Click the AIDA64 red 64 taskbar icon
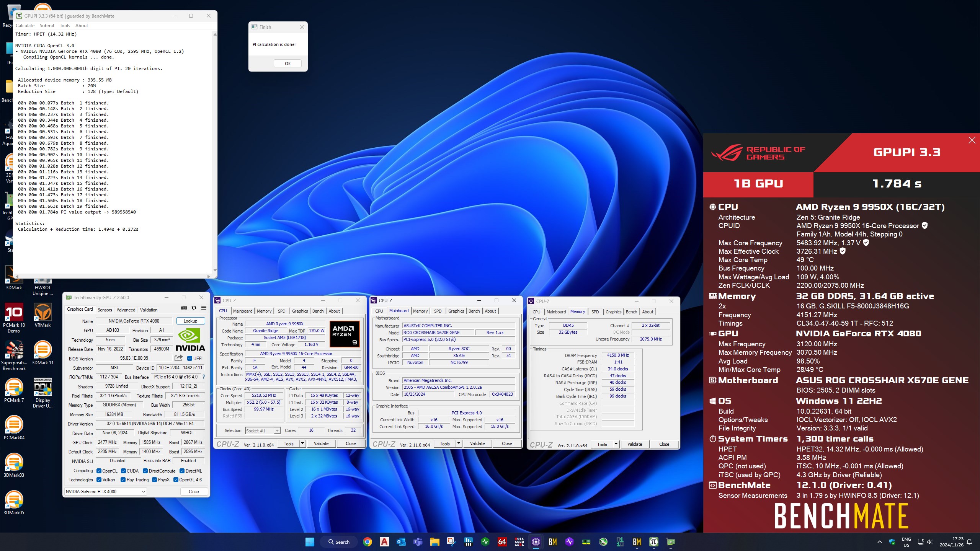The image size is (980, 551). (502, 542)
